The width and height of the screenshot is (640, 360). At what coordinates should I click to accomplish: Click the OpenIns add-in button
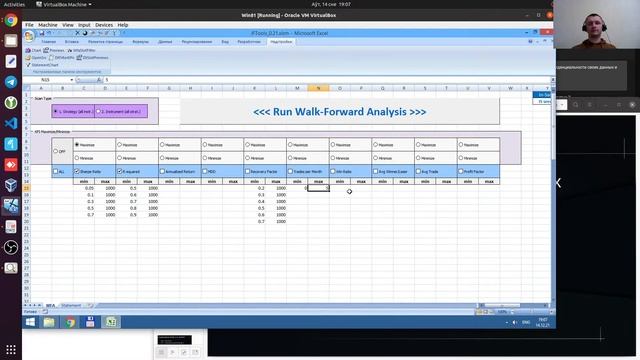(x=36, y=58)
